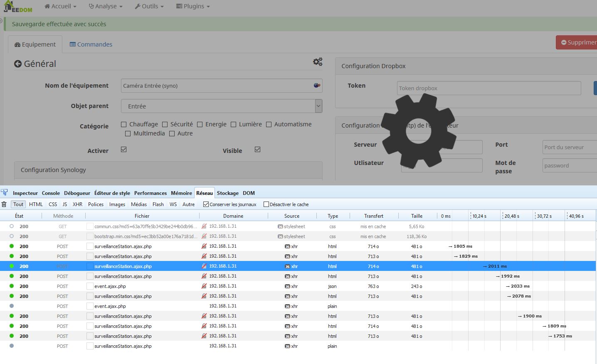Viewport: 597px width, 364px height.
Task: Click the back arrow next to Général
Action: tap(18, 64)
